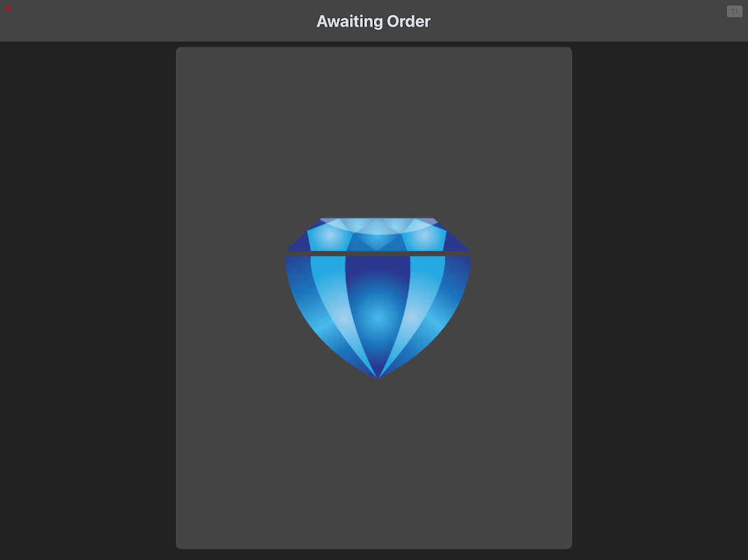Click the T1 terminal badge
Image resolution: width=748 pixels, height=560 pixels.
pyautogui.click(x=734, y=11)
